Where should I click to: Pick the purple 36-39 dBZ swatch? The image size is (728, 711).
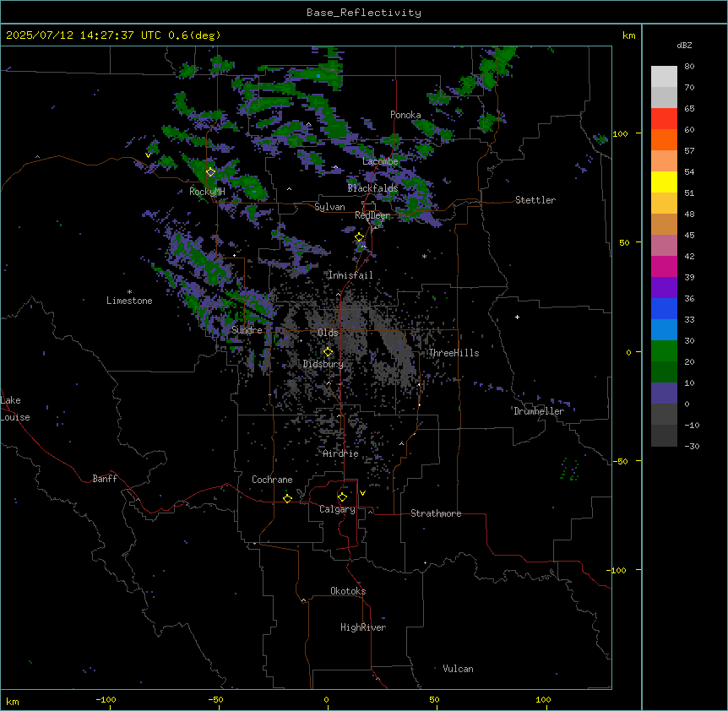point(664,288)
